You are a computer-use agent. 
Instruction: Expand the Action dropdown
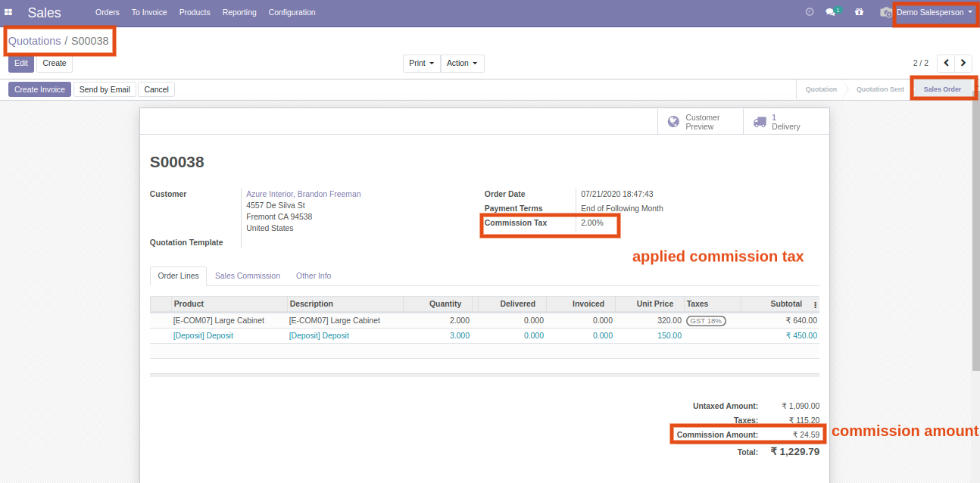462,64
